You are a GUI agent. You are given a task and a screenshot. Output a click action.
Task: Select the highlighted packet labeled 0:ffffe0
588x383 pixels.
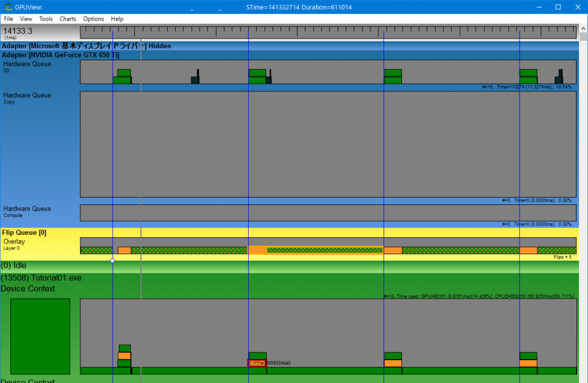click(x=257, y=363)
